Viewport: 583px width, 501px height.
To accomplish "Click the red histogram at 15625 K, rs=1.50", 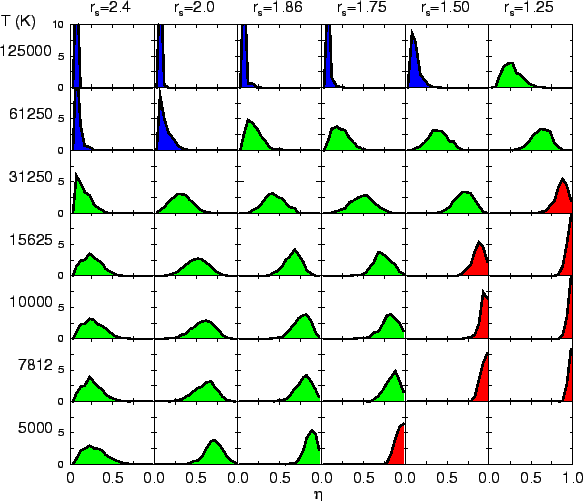I will point(478,262).
